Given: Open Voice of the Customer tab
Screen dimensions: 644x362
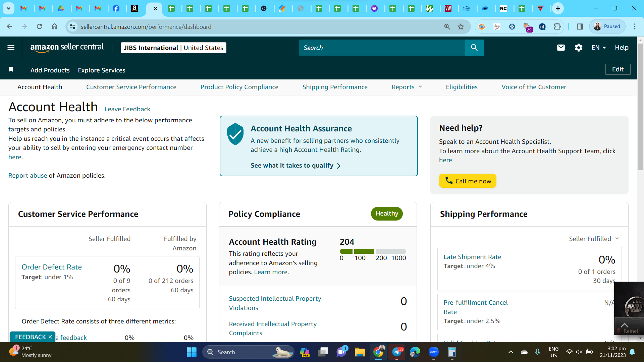Looking at the screenshot, I should tap(534, 87).
